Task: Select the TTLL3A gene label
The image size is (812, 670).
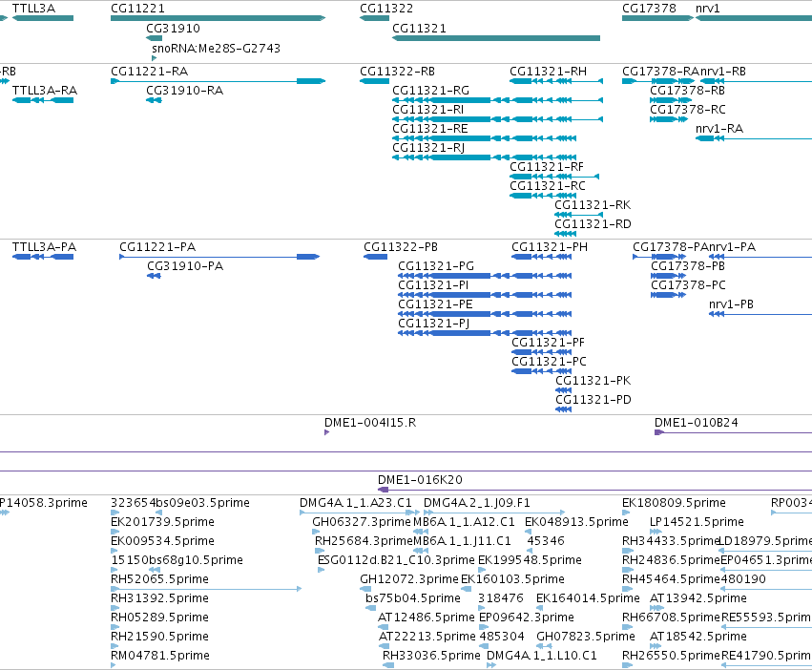Action: pos(33,9)
